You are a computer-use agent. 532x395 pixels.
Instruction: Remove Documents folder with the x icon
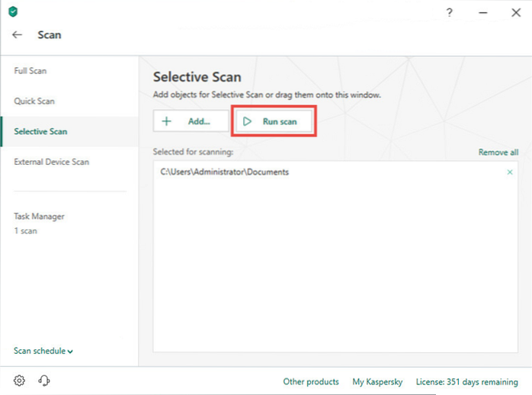coord(510,172)
